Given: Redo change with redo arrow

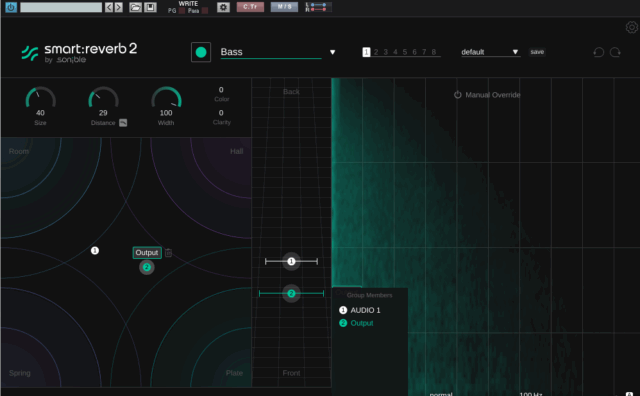Looking at the screenshot, I should pyautogui.click(x=615, y=52).
